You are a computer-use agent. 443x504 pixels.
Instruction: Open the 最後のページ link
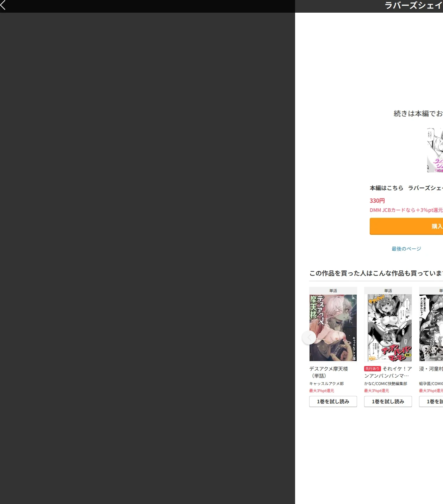(x=406, y=249)
